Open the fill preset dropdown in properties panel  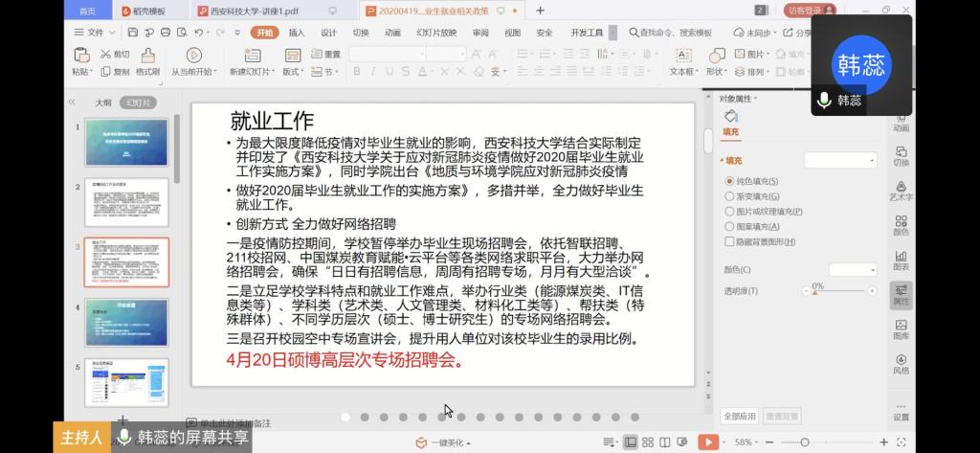(840, 161)
